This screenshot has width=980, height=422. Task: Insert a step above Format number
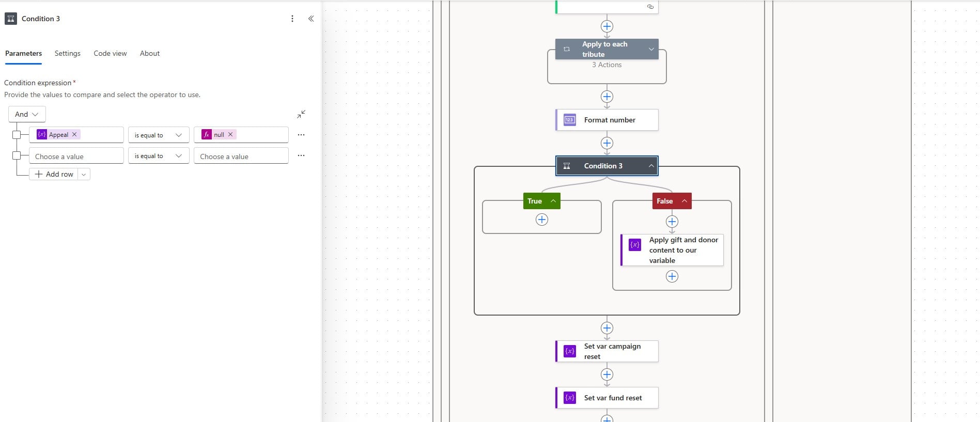pyautogui.click(x=607, y=97)
